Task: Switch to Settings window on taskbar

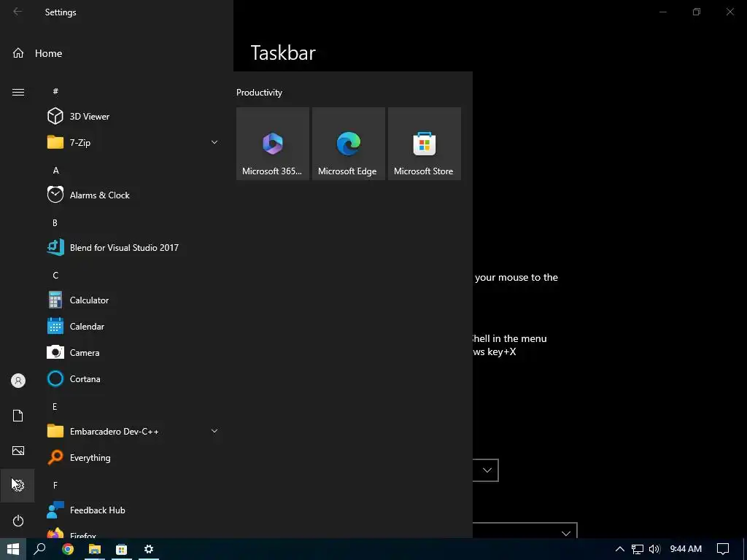Action: pos(149,549)
